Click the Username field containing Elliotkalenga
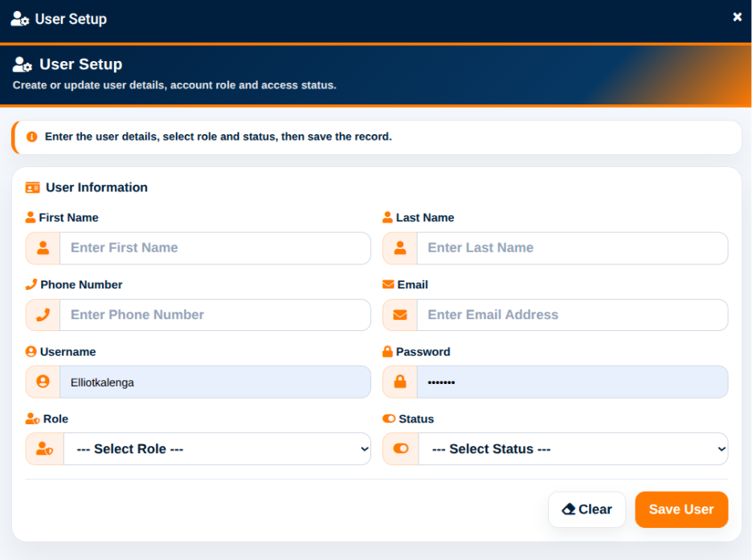 pyautogui.click(x=215, y=382)
